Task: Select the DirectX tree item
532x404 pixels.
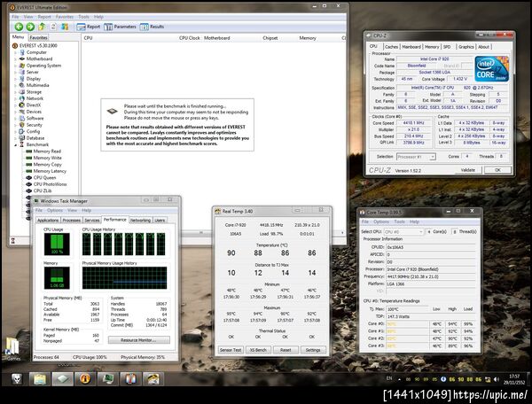Action: point(34,105)
